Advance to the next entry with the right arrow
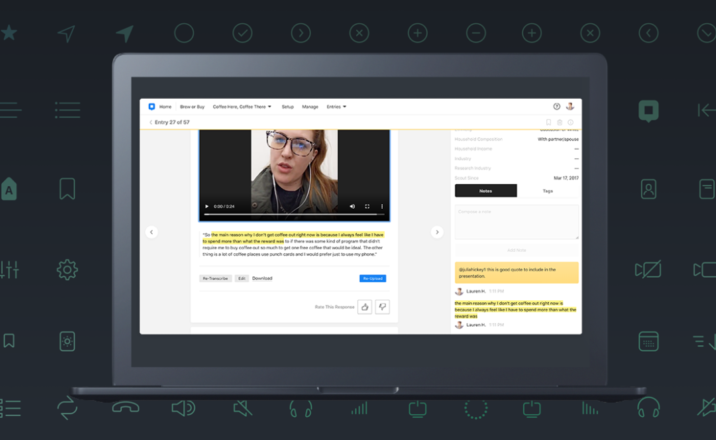 (437, 232)
